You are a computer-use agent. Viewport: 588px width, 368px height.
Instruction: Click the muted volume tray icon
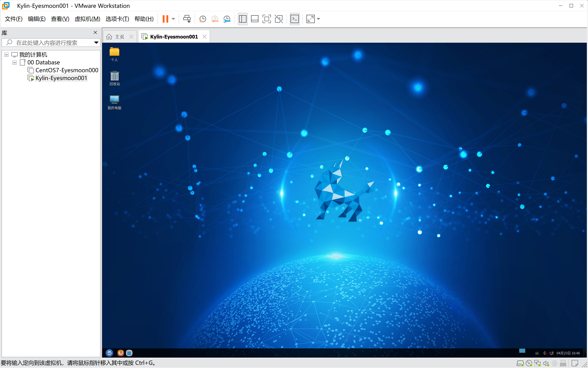[545, 353]
